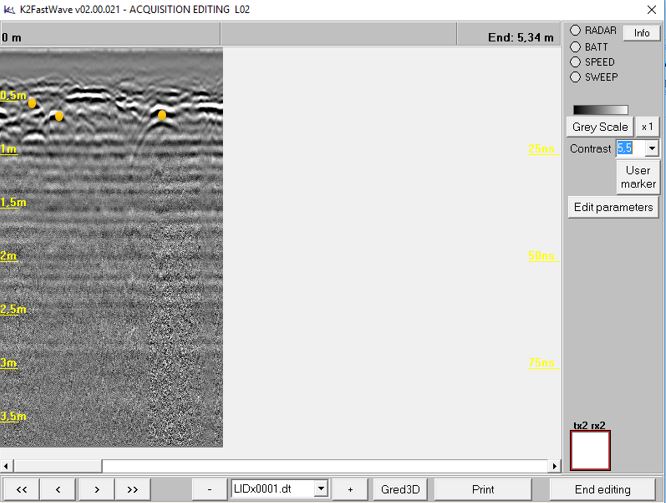Image resolution: width=666 pixels, height=503 pixels.
Task: Step back with the < button
Action: (58, 489)
